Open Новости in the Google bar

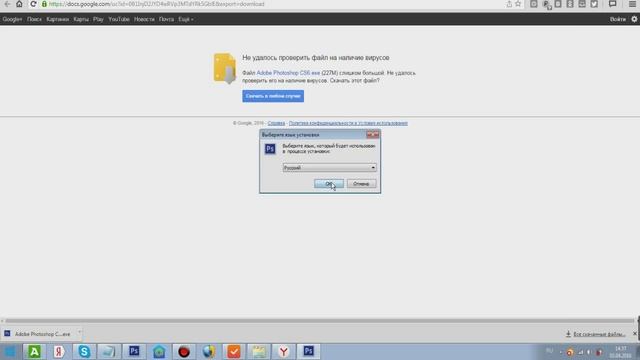point(144,19)
